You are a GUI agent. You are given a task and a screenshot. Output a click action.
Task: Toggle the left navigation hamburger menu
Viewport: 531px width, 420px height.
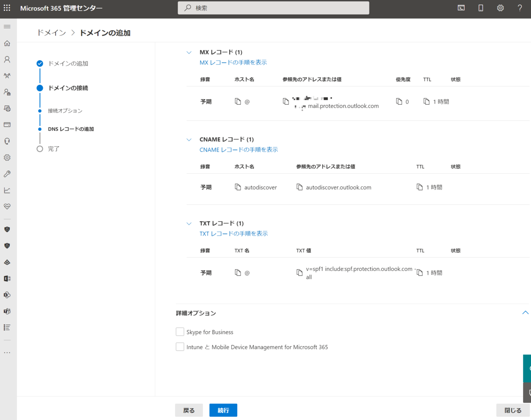(x=7, y=27)
